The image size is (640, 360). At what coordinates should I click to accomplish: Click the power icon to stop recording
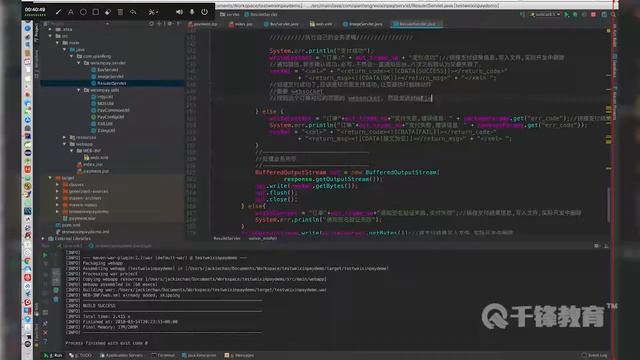pos(204,12)
